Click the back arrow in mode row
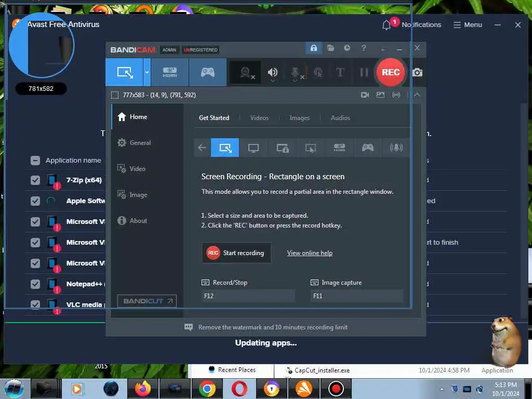Viewport: 532px width, 399px height. coord(202,148)
